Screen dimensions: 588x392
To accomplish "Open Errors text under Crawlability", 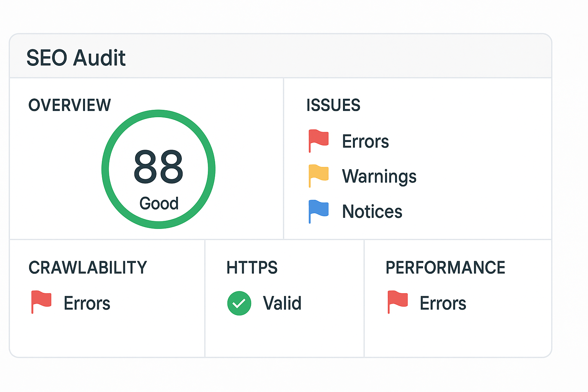I will coord(87,304).
